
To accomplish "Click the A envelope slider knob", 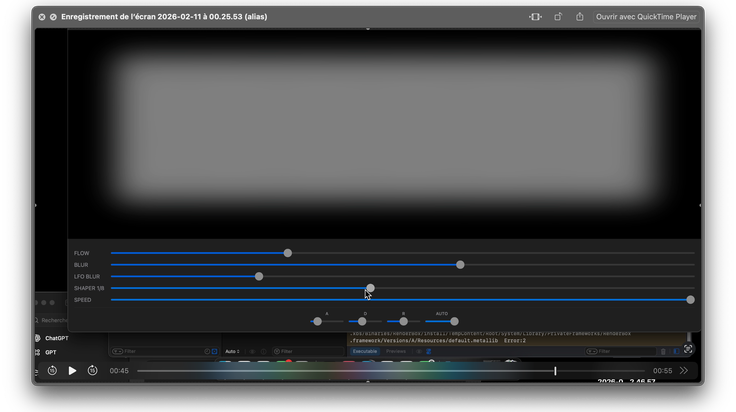I will coord(317,321).
